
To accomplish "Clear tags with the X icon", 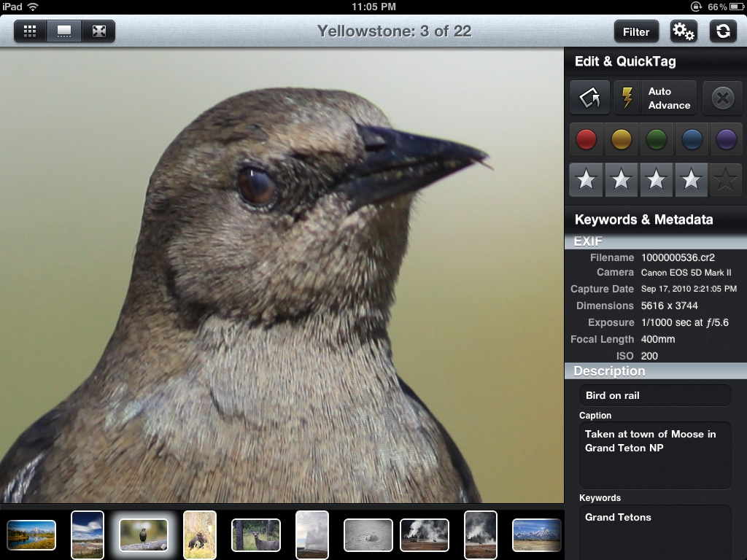I will 722,98.
